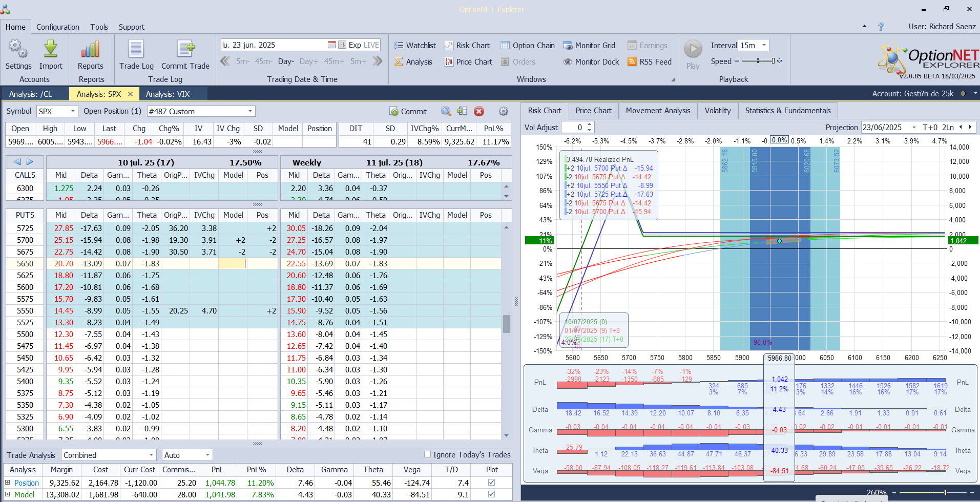Open analysis settings gear icon
980x502 pixels.
click(504, 111)
